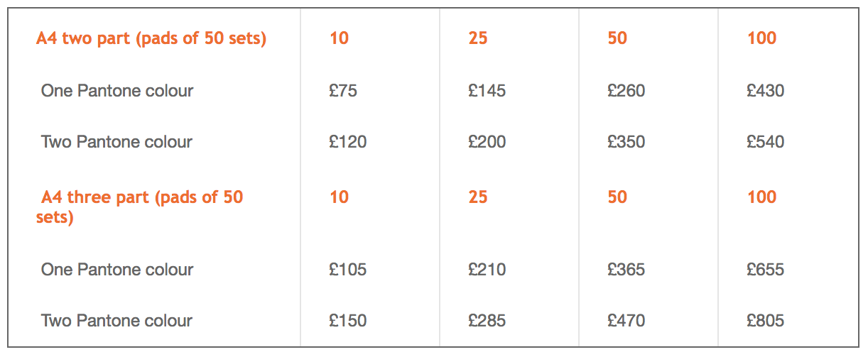Click the £540 price cell

coord(766,142)
